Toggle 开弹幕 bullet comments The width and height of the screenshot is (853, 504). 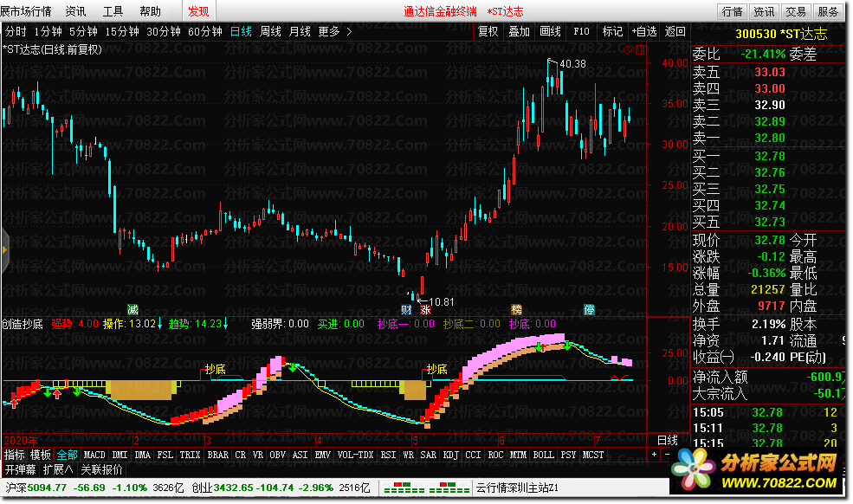[x=21, y=469]
